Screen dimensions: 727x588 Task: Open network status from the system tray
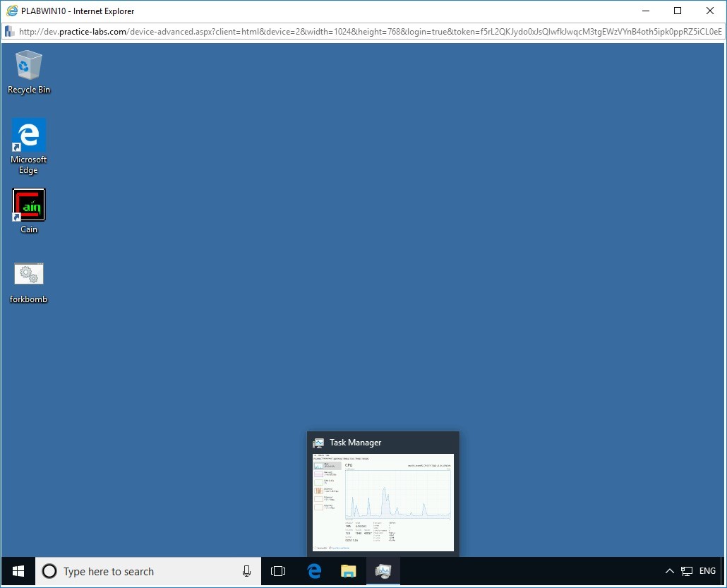click(687, 571)
